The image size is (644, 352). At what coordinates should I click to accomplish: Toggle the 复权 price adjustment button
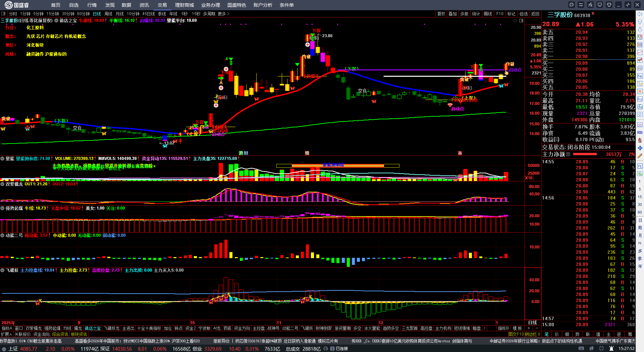pyautogui.click(x=441, y=14)
